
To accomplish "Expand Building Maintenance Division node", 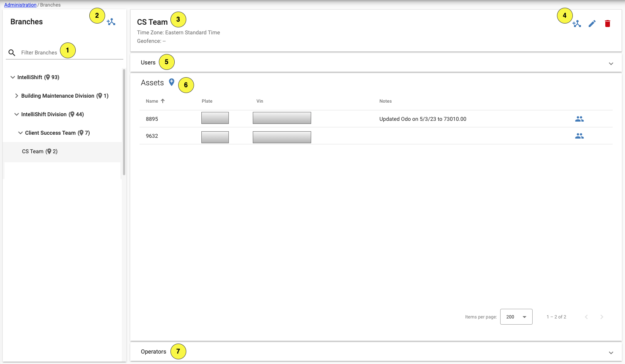I will click(17, 96).
